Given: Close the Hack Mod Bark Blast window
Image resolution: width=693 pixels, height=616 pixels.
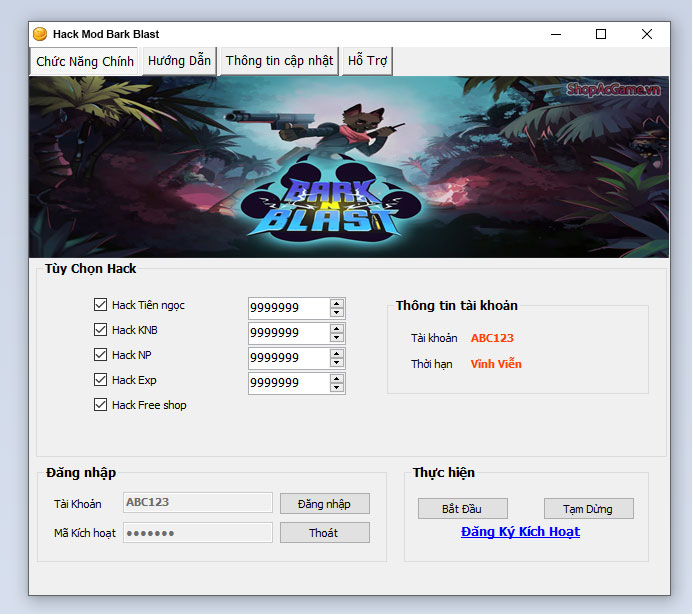Looking at the screenshot, I should (x=647, y=34).
